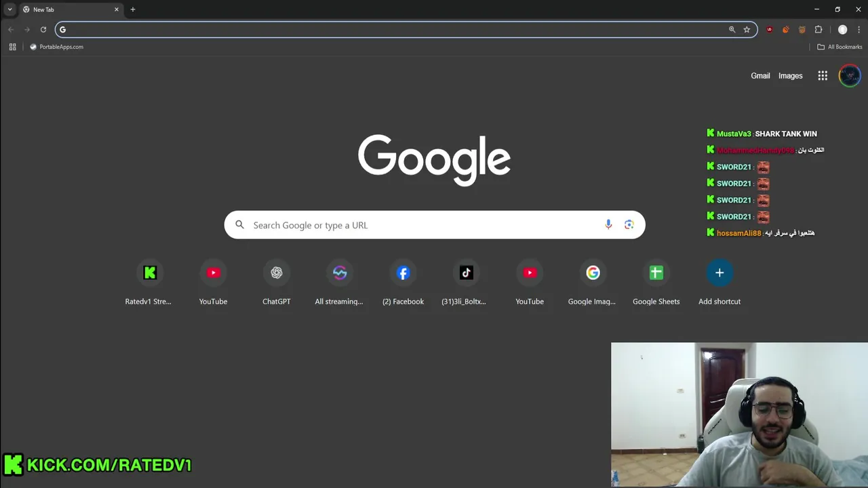This screenshot has height=488, width=868.
Task: Click the SHARK TANK WIN chat message
Action: [x=786, y=134]
